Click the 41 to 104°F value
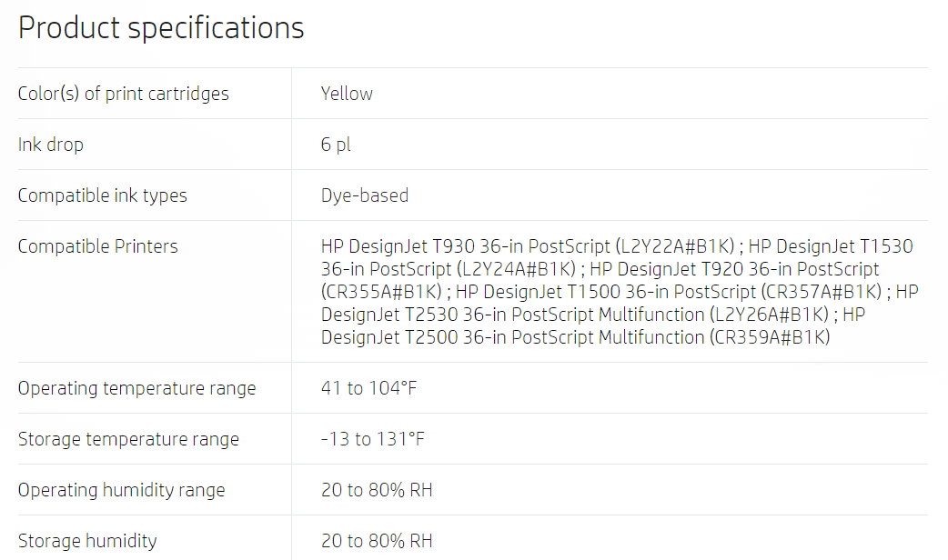 pos(369,388)
